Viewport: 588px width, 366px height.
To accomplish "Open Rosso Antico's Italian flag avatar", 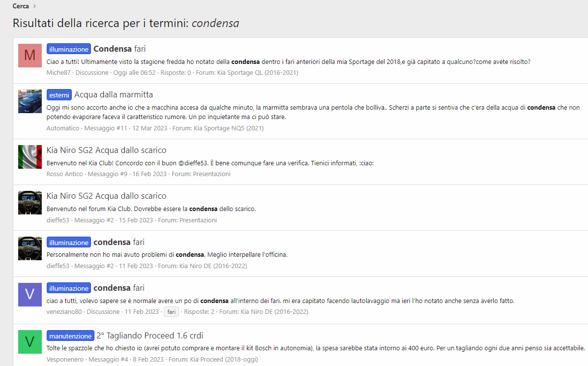I will (x=30, y=157).
